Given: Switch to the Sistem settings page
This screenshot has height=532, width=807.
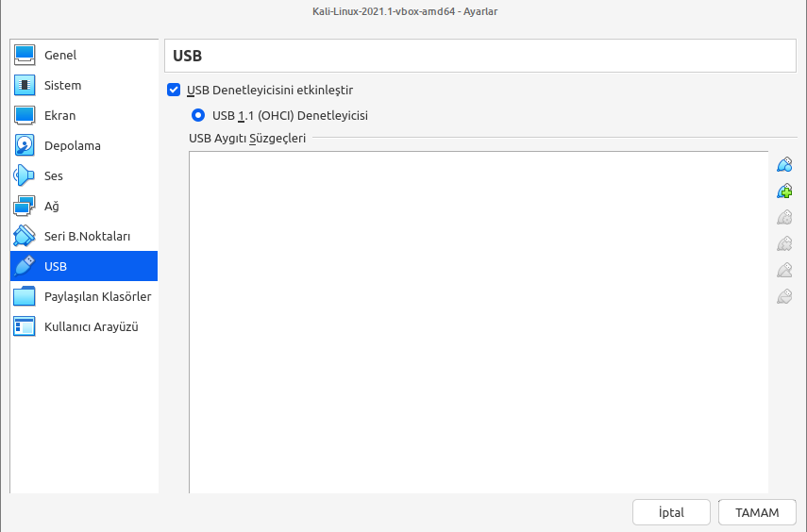Looking at the screenshot, I should (x=62, y=85).
